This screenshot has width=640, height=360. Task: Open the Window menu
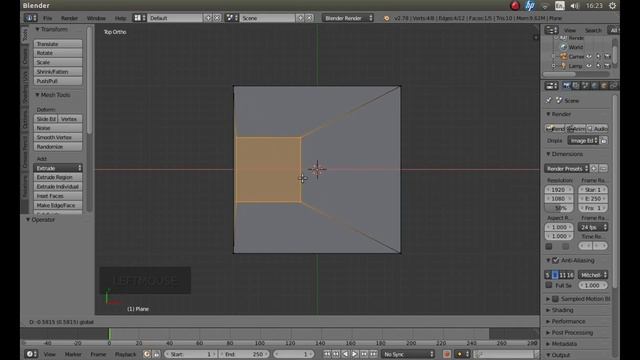pos(96,18)
